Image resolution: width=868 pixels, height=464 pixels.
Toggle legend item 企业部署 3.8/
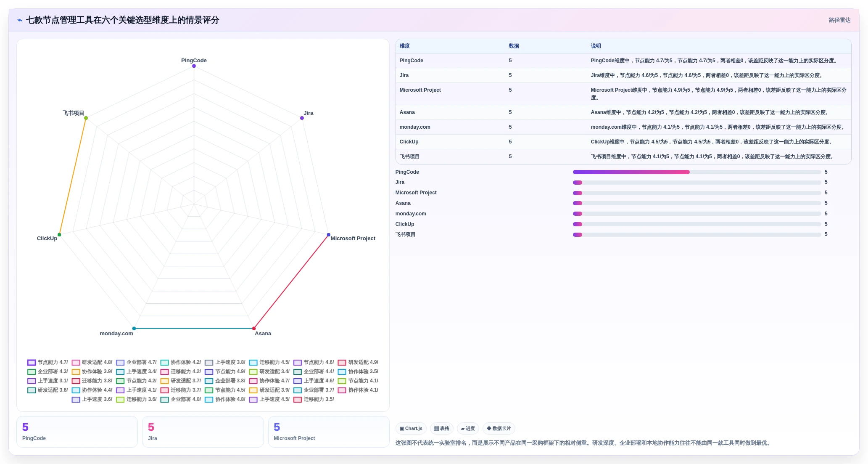[225, 381]
